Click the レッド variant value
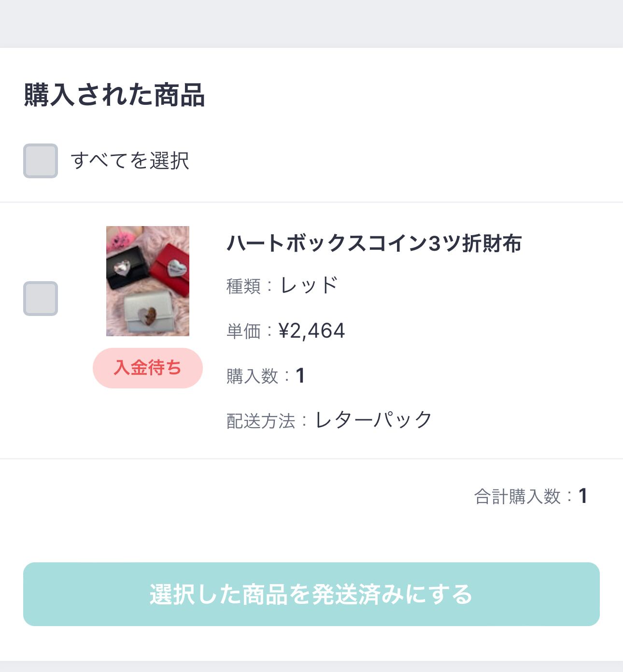The width and height of the screenshot is (623, 672). [x=309, y=286]
